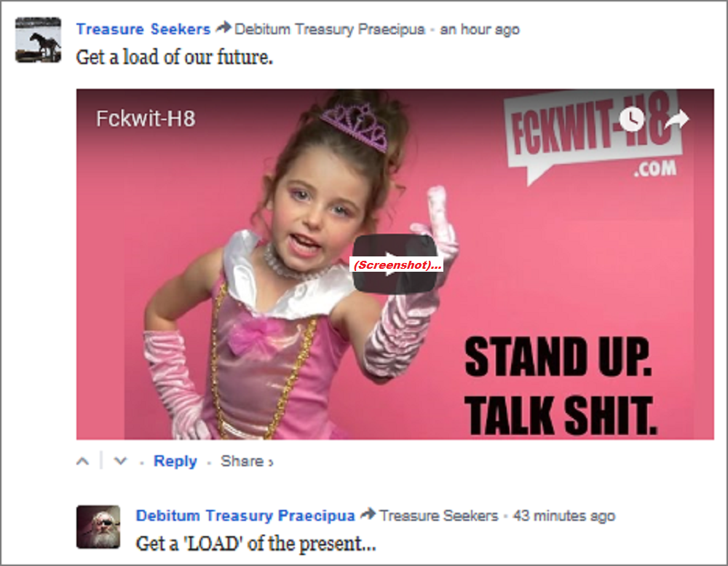
Task: Click the '43 minutes ago' timestamp
Action: pyautogui.click(x=564, y=516)
